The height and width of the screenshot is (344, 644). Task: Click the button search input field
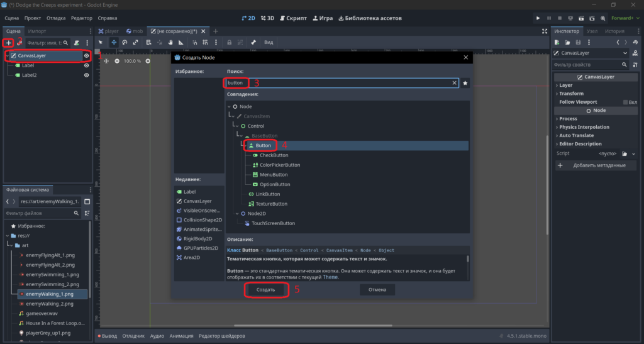341,83
